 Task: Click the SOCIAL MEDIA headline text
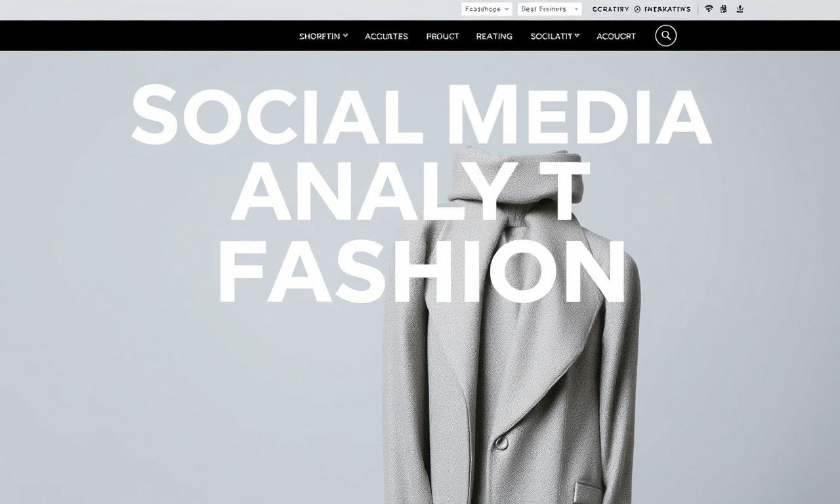pos(421,114)
